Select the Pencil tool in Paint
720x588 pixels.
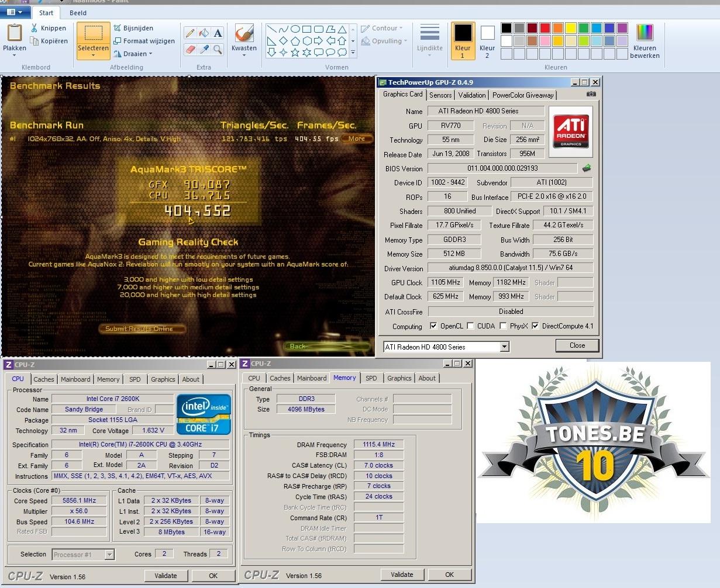[190, 33]
